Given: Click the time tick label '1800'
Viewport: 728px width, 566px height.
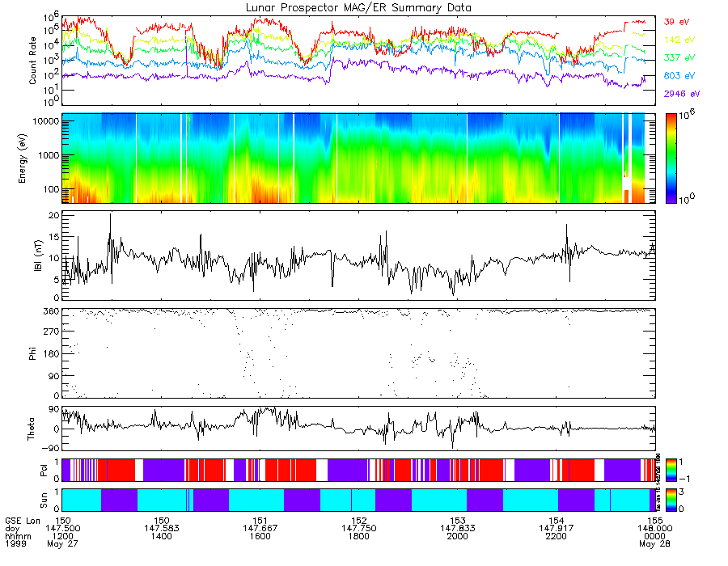Looking at the screenshot, I should coord(358,536).
